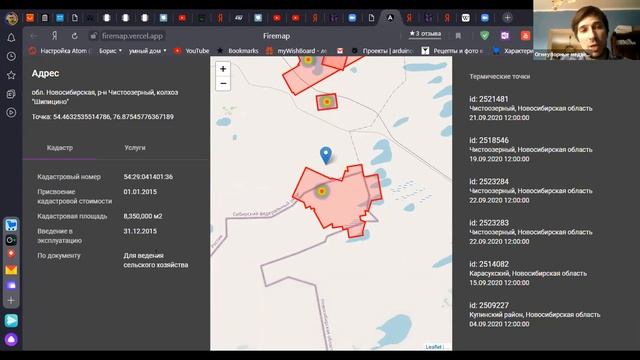Open the red map pin app in sidebar
Image resolution: width=640 pixels, height=360 pixels.
[x=11, y=254]
